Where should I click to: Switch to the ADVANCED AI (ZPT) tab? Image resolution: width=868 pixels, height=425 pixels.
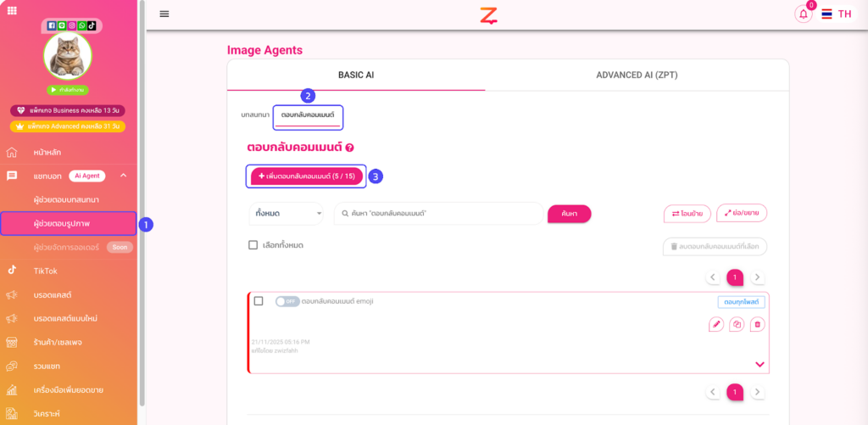point(637,75)
